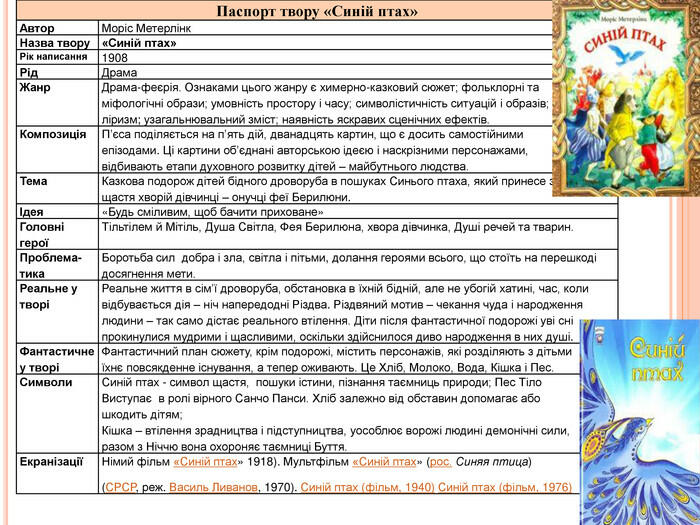This screenshot has width=700, height=525.
Task: Open Синій птах (фільм, 1940) link
Action: point(367,487)
